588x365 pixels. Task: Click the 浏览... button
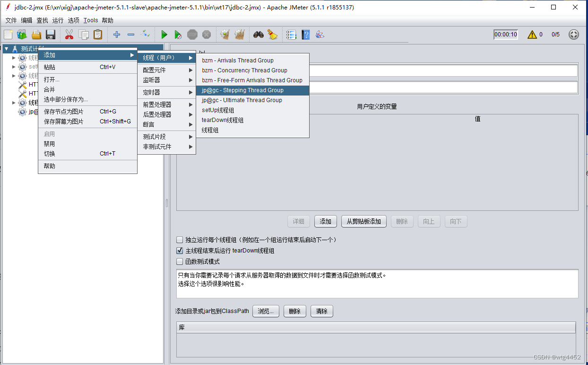266,311
